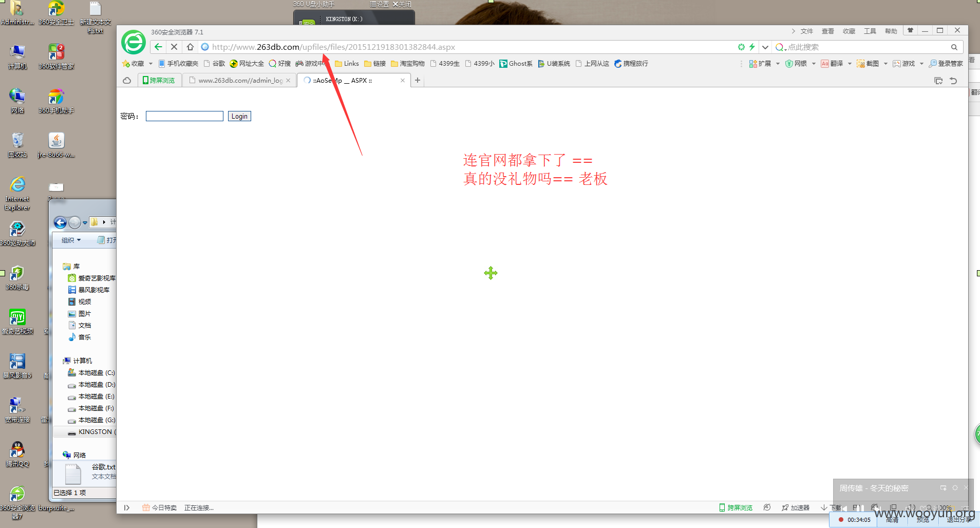Click the restore closed tab undo icon
The image size is (980, 528).
point(954,81)
